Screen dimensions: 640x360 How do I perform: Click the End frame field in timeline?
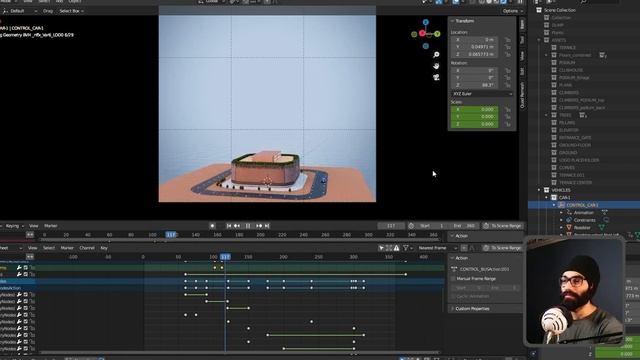[x=464, y=226]
